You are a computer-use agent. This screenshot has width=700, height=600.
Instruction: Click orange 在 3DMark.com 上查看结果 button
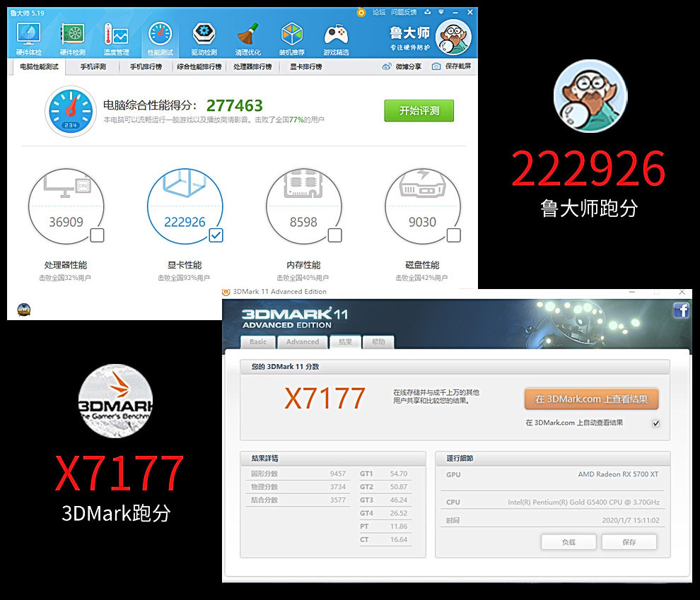(x=591, y=399)
